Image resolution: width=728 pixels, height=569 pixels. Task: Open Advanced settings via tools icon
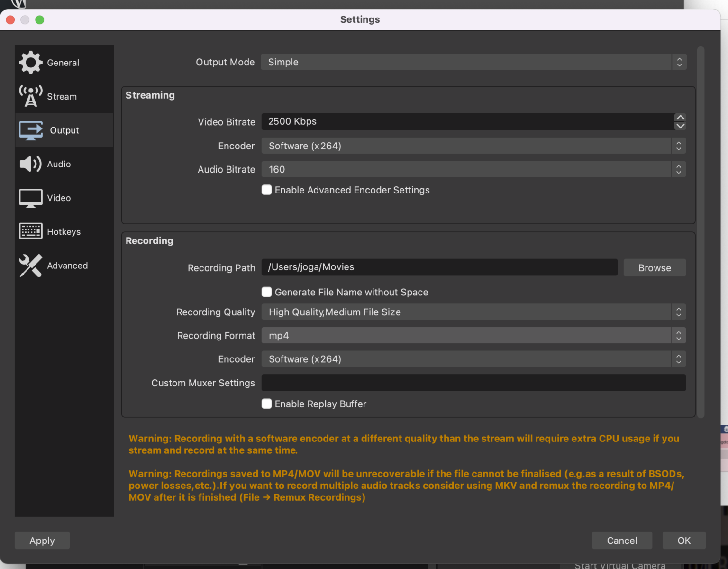pos(31,266)
